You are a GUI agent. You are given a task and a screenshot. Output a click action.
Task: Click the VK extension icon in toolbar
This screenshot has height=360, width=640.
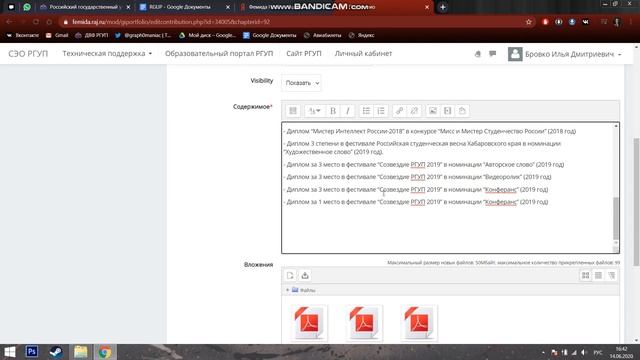pos(585,22)
